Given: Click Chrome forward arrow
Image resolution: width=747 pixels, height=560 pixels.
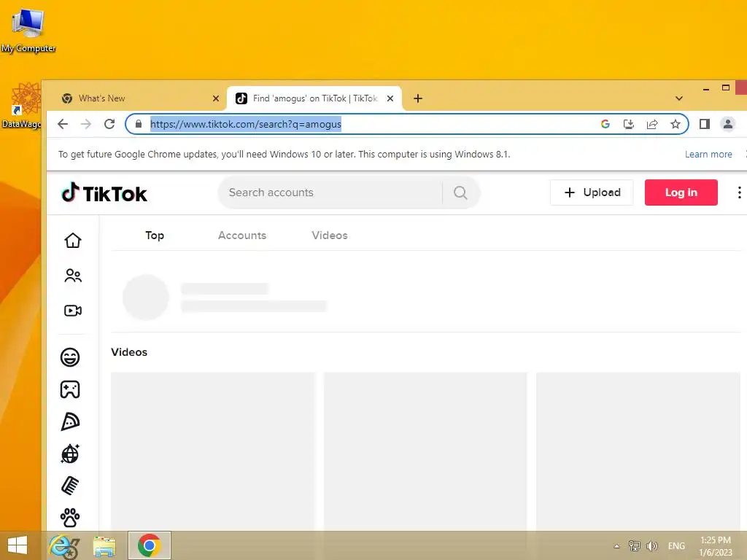Looking at the screenshot, I should tap(86, 124).
